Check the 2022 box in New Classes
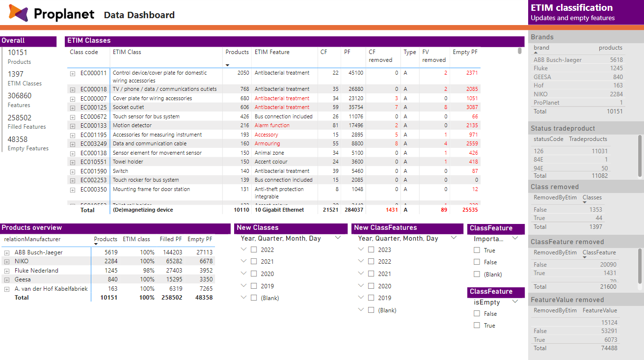The image size is (644, 360). (254, 249)
